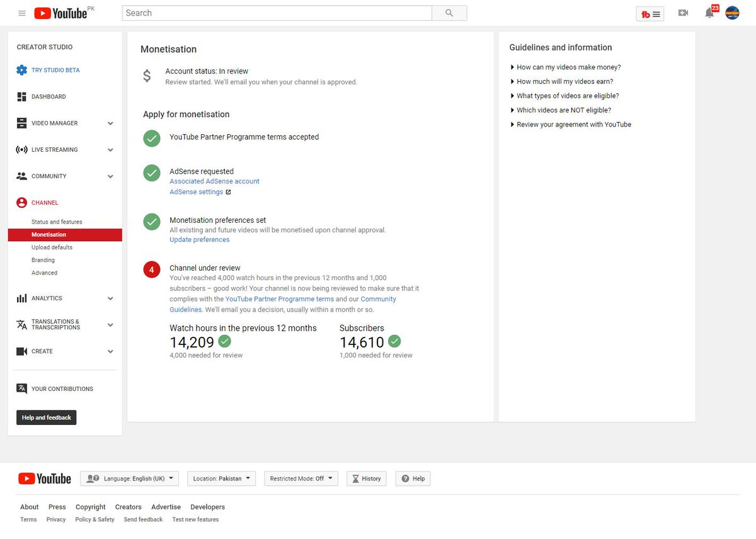
Task: Go to the YouTube logo home
Action: click(60, 13)
